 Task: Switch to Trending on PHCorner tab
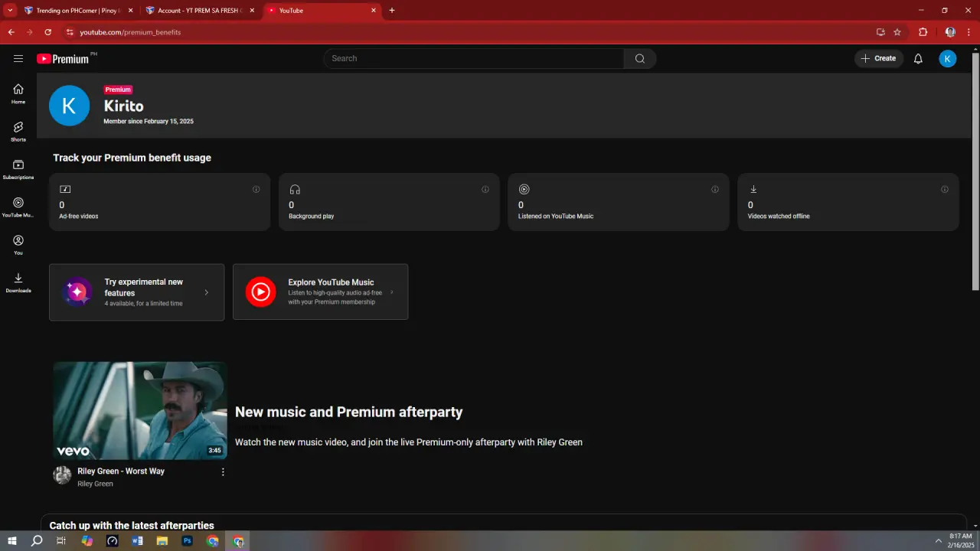pyautogui.click(x=79, y=11)
